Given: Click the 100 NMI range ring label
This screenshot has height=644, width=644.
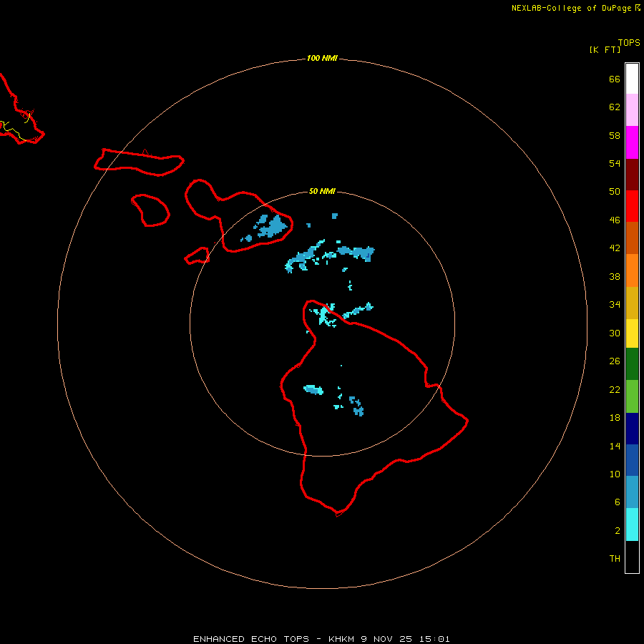Looking at the screenshot, I should pyautogui.click(x=322, y=58).
